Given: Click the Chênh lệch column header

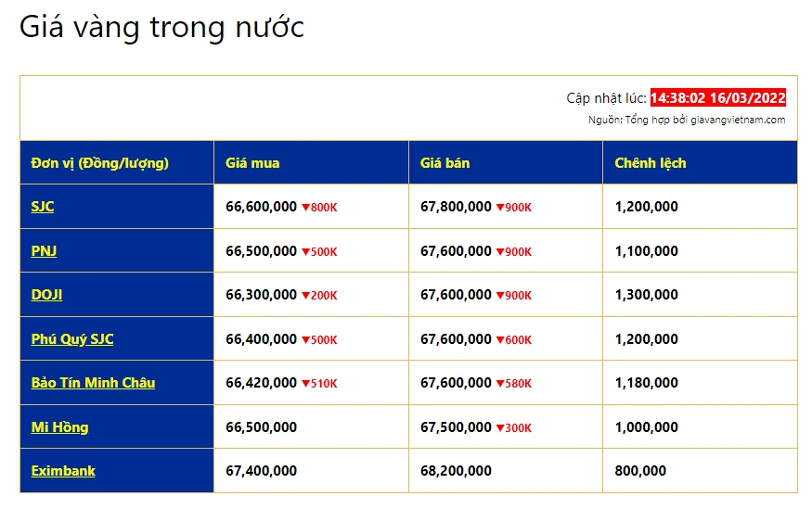Looking at the screenshot, I should click(x=651, y=163).
